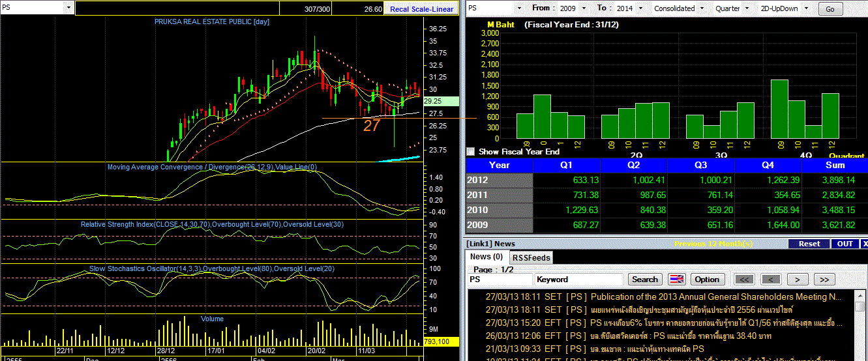Select the 2011 year row header

499,195
